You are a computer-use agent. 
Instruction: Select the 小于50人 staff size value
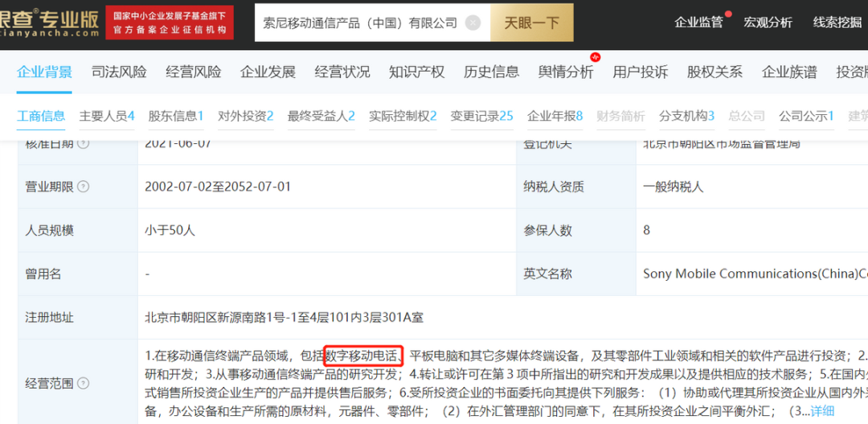(170, 231)
